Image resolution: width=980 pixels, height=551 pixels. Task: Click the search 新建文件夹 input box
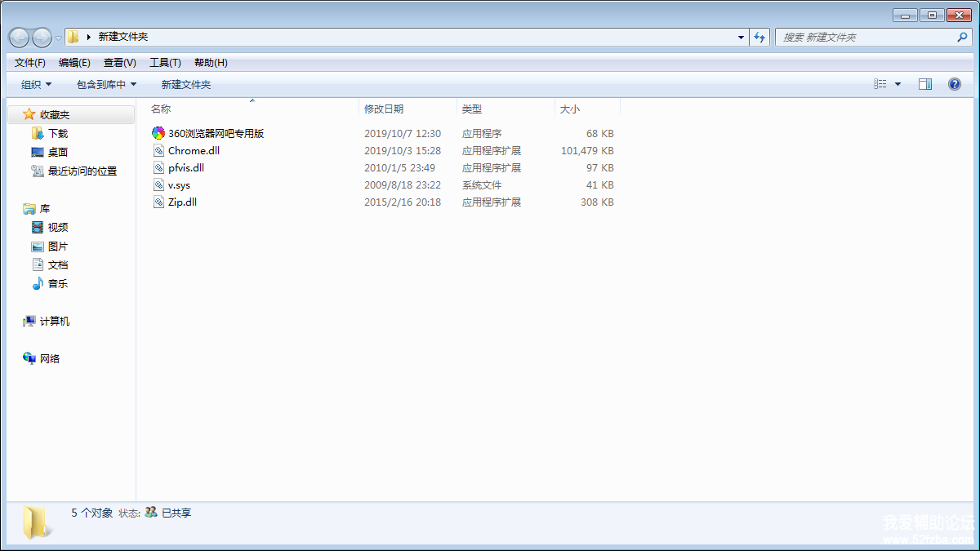point(866,37)
